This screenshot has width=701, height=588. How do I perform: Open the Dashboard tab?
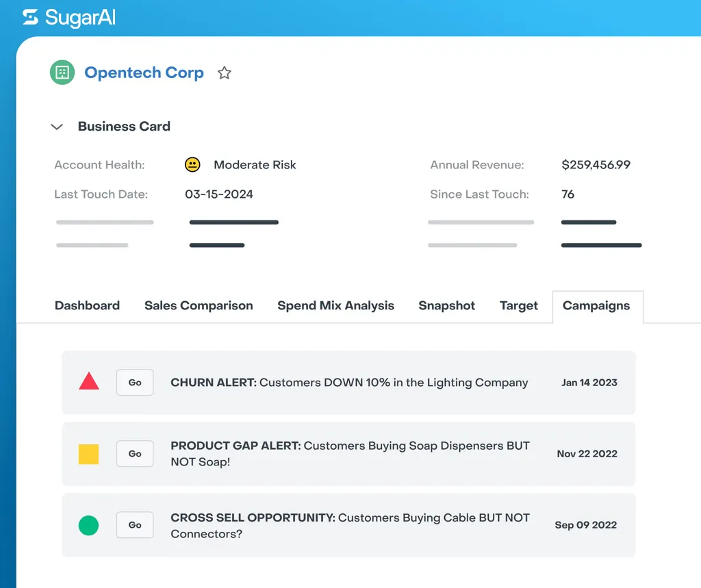87,306
